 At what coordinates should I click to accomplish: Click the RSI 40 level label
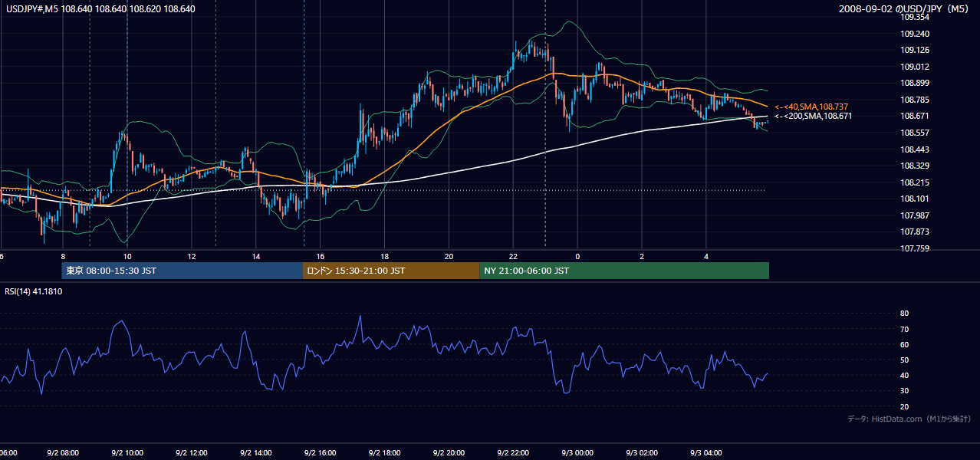click(904, 375)
